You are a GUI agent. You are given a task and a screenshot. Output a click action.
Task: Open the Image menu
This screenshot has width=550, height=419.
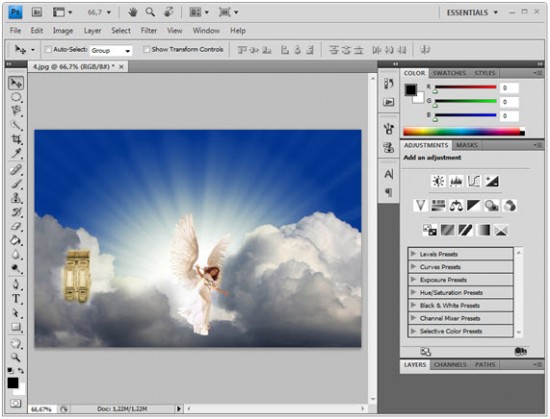coord(63,31)
